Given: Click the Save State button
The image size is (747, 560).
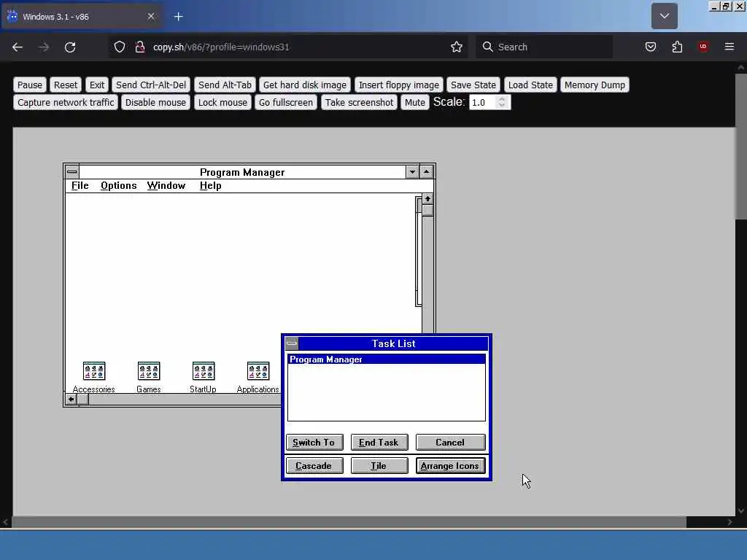Looking at the screenshot, I should pos(473,85).
